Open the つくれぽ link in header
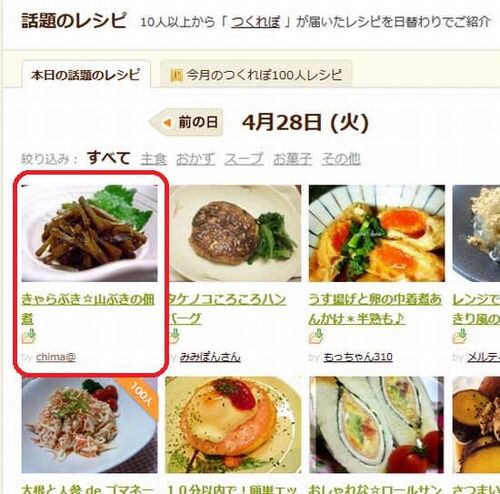This screenshot has width=500, height=494. tap(256, 22)
